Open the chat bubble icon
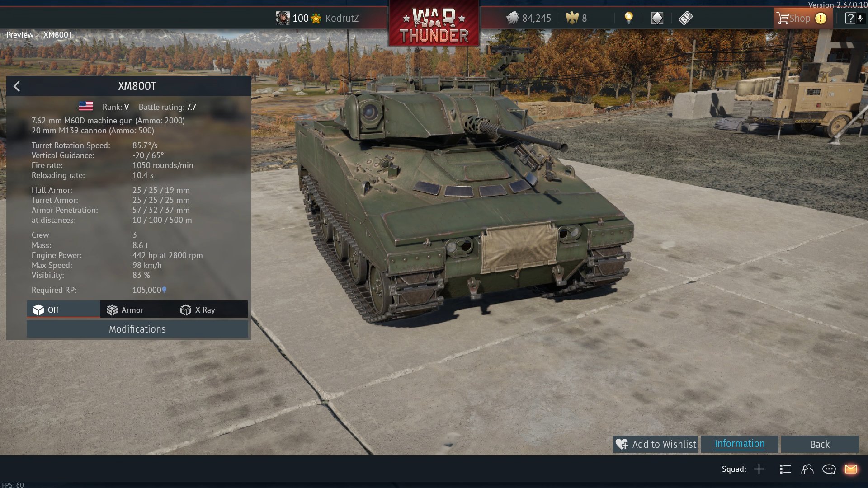The width and height of the screenshot is (868, 488). coord(829,469)
